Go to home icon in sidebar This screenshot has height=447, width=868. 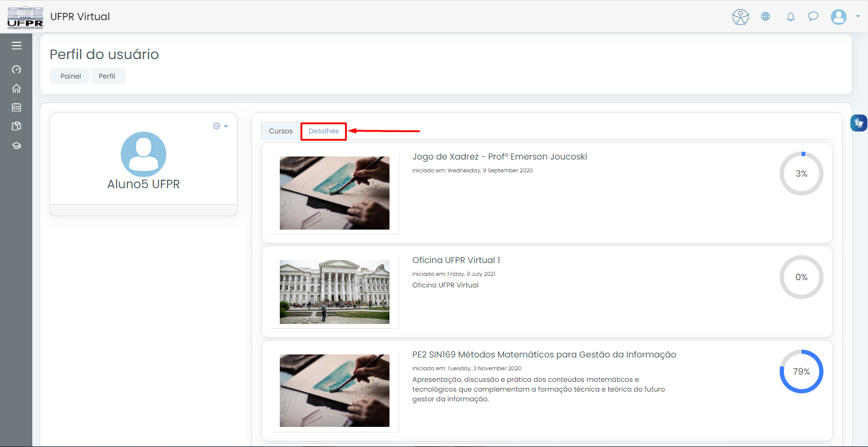click(16, 88)
